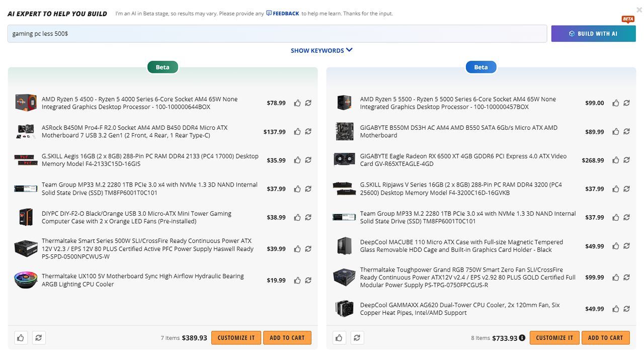Open the DeepCool MACUBE 110 case thumbnail

pyautogui.click(x=344, y=246)
